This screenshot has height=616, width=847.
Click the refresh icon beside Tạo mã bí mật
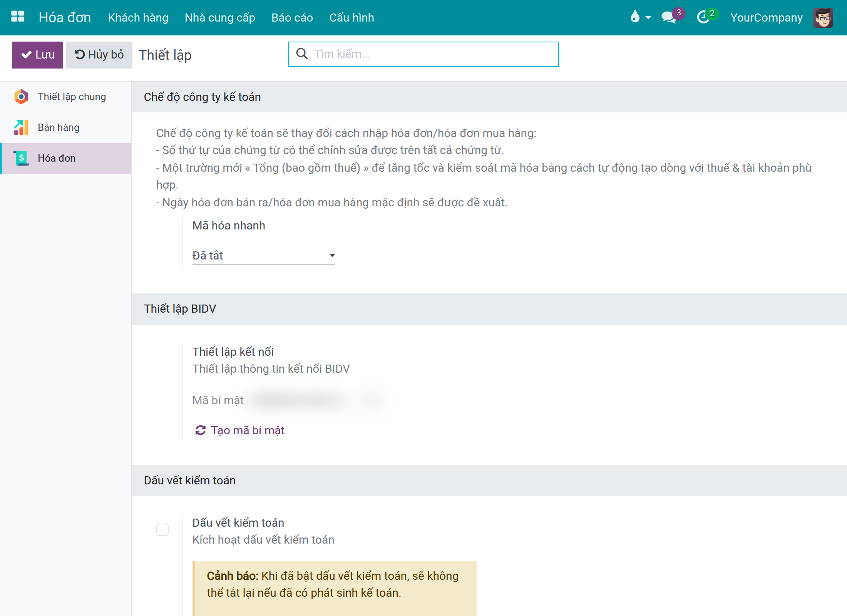pos(200,430)
